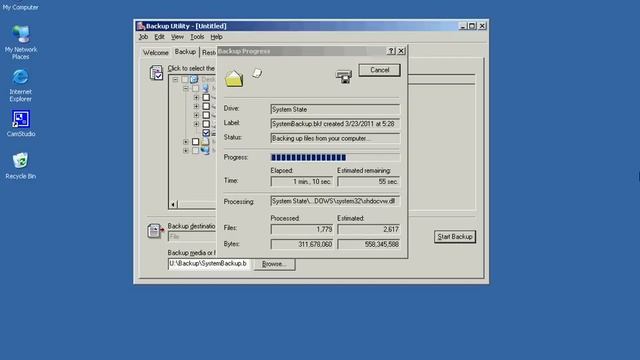The image size is (640, 360).
Task: Click the Status field 'Backing up files'
Action: 335,138
